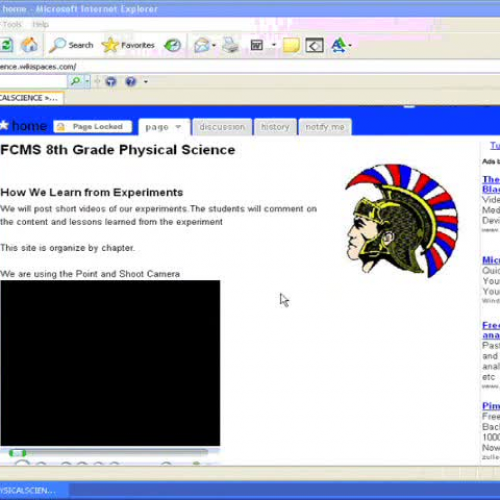Image resolution: width=500 pixels, height=500 pixels.
Task: Click the Edit with Word icon
Action: (x=257, y=45)
